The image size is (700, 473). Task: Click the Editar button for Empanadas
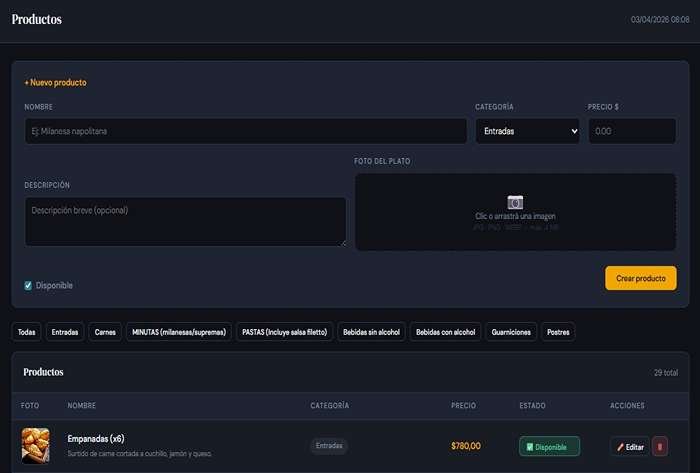[x=629, y=446]
